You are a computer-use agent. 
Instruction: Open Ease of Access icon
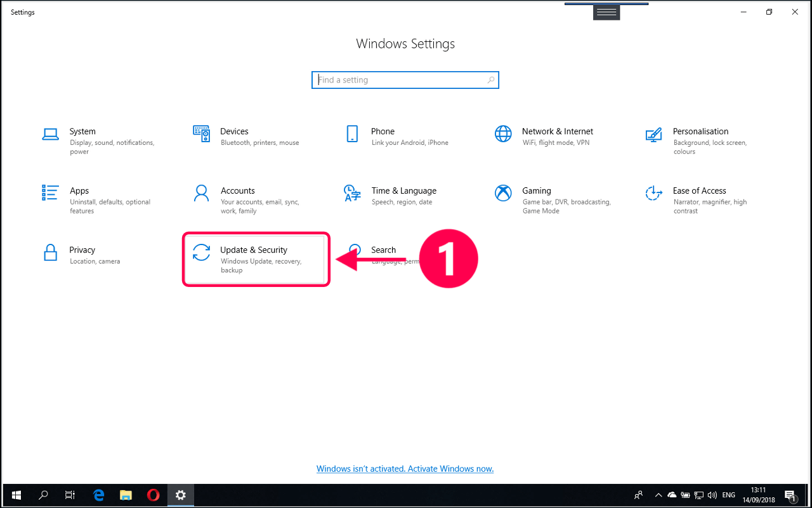tap(653, 193)
